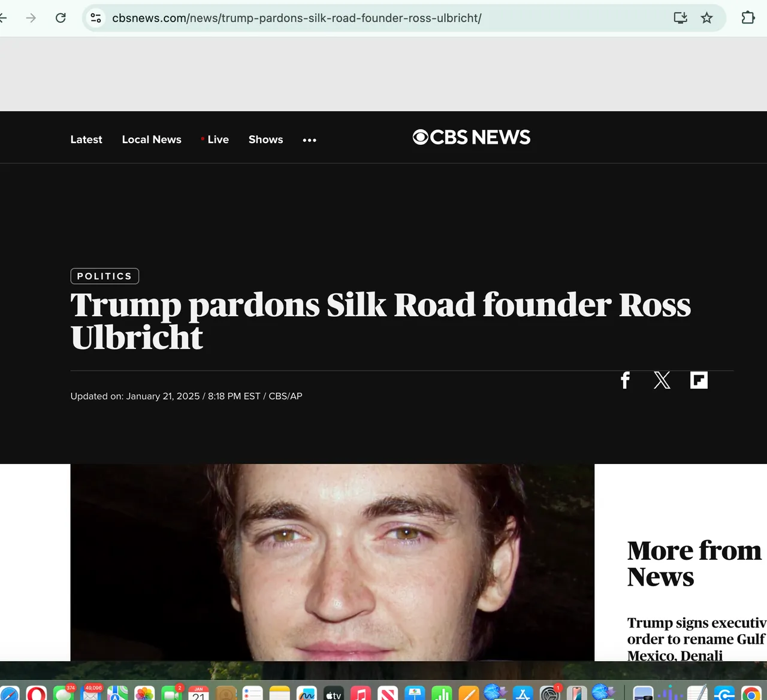
Task: Launch Photos from the dock
Action: pyautogui.click(x=144, y=693)
